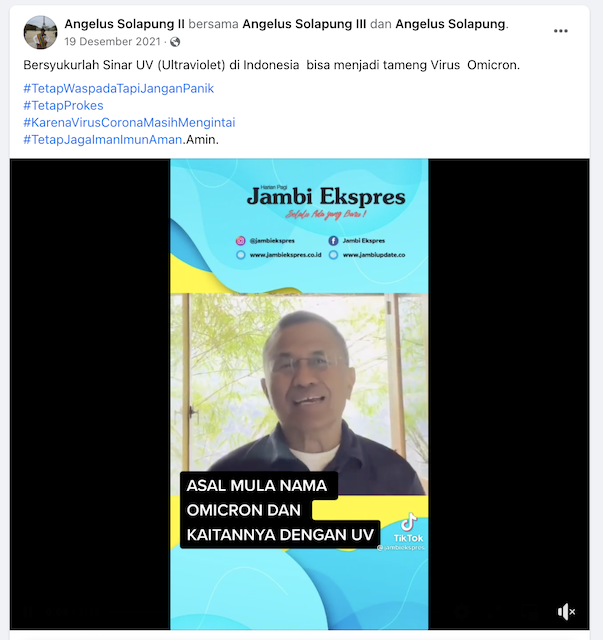The width and height of the screenshot is (603, 640).
Task: Open hashtag #TetapJagaImanImunAman
Action: coord(102,140)
